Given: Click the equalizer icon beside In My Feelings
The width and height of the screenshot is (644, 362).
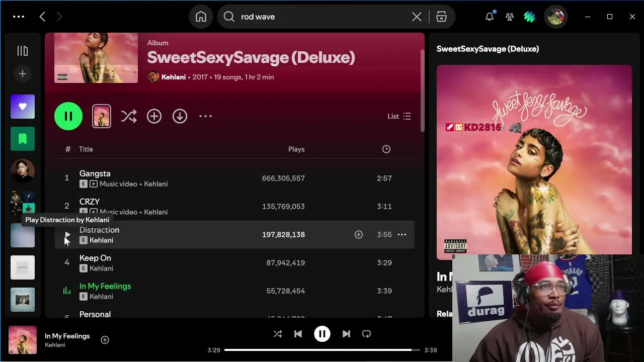Looking at the screenshot, I should (x=66, y=291).
